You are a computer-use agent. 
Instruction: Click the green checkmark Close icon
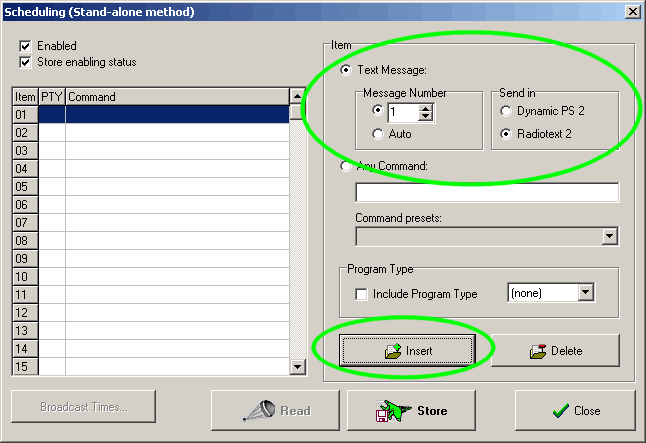(x=561, y=410)
